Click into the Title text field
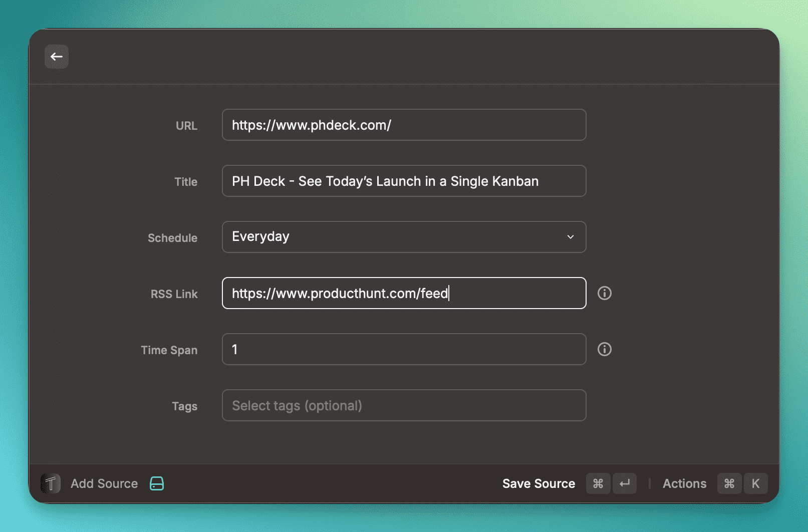This screenshot has height=532, width=808. 404,181
